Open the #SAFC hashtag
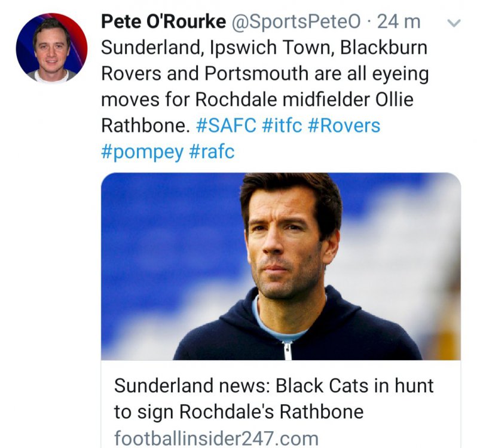Screen dimensions: 477x448 (x=226, y=125)
